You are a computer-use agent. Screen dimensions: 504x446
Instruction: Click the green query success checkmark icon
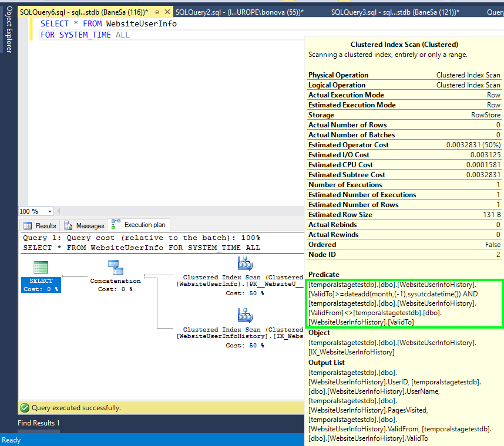coord(25,407)
